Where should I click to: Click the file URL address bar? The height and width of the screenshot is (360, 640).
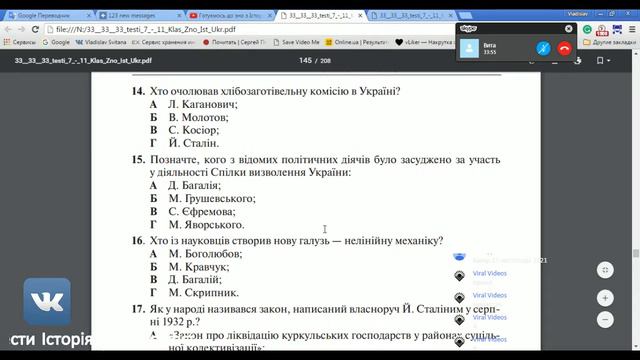(x=249, y=29)
